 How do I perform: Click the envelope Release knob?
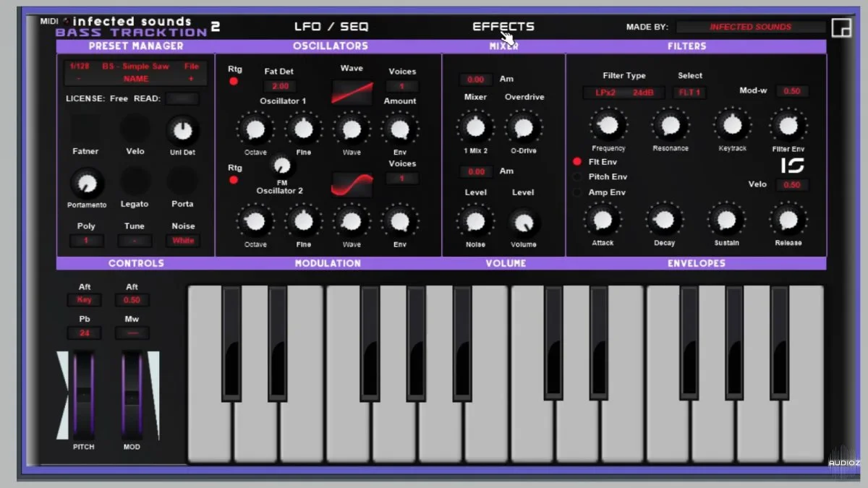(788, 220)
